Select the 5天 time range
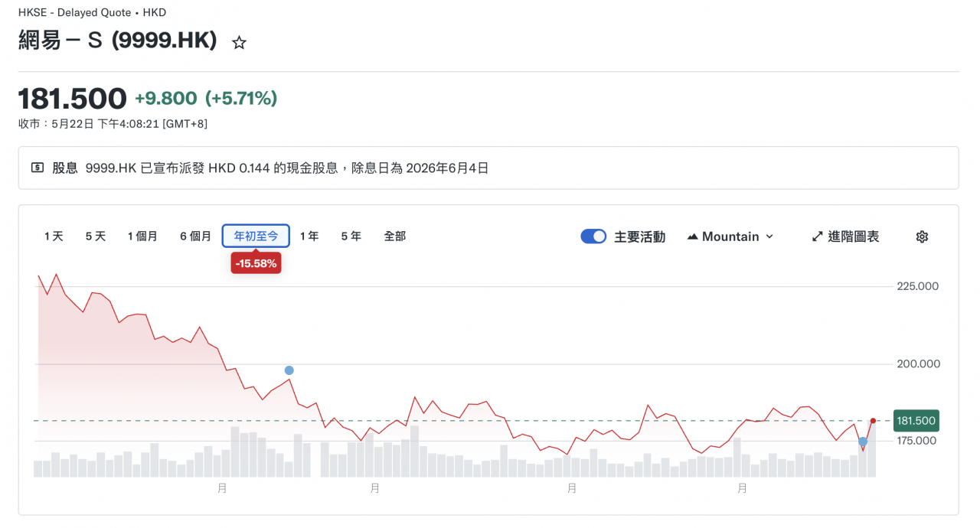Screen dimensions: 980x528 [96, 236]
